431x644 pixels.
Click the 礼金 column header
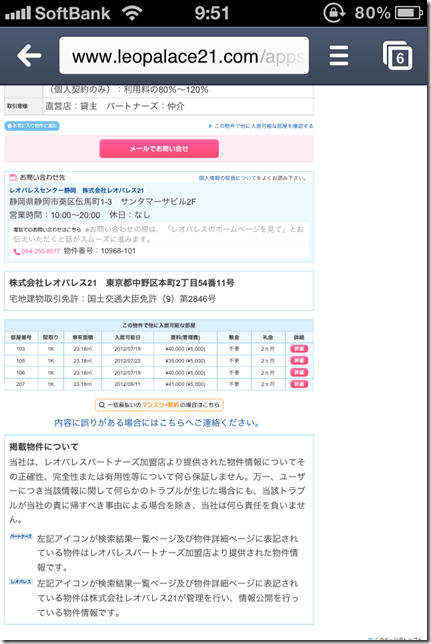point(268,337)
